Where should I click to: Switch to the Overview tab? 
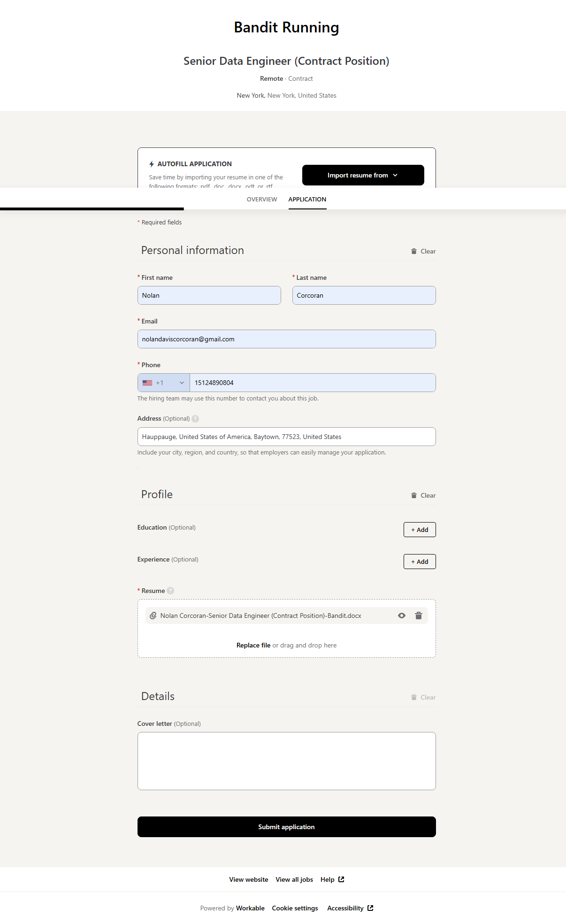tap(262, 199)
